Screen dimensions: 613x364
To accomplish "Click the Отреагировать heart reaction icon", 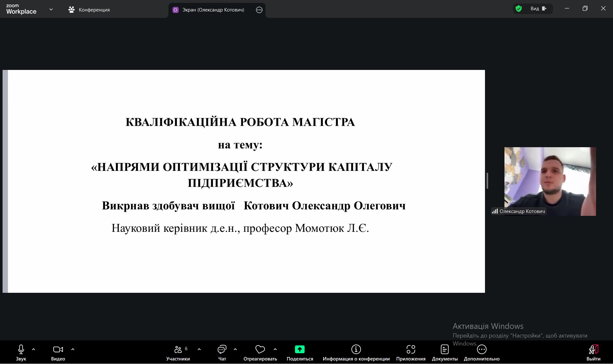I will pos(260,350).
